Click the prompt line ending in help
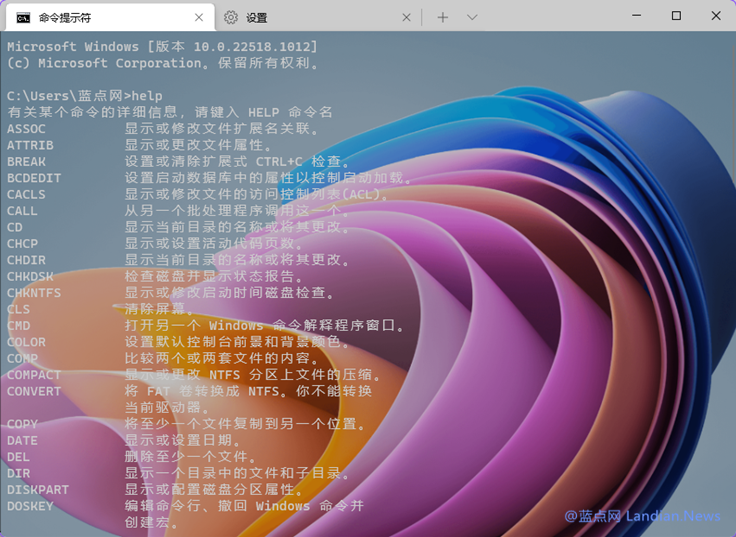Image resolution: width=736 pixels, height=537 pixels. (x=84, y=96)
